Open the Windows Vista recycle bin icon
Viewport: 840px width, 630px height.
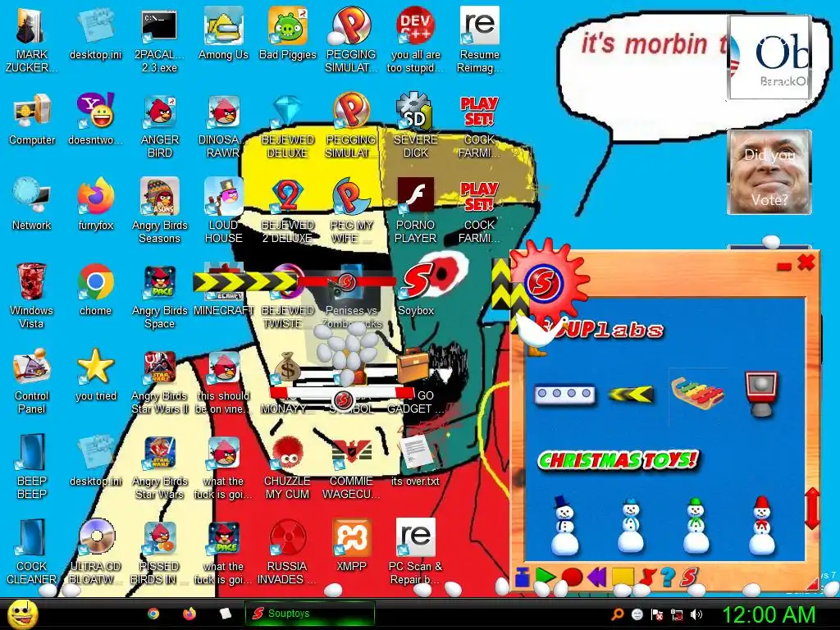click(32, 296)
